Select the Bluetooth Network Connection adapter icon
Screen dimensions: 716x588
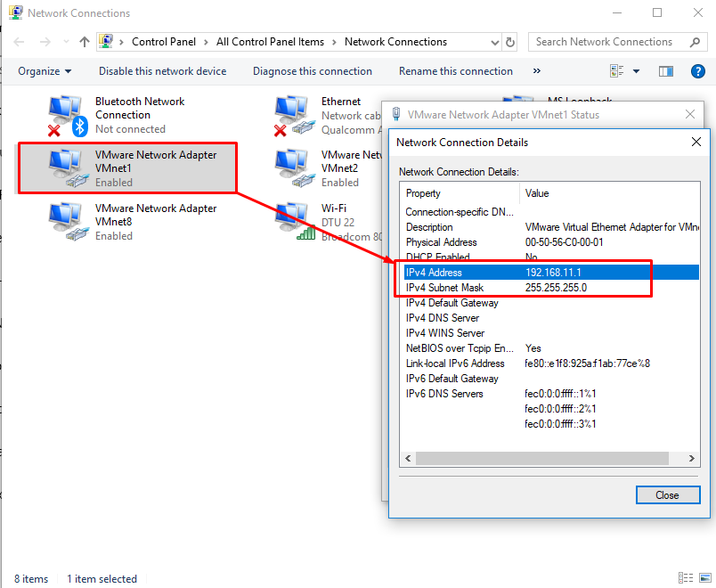click(67, 116)
